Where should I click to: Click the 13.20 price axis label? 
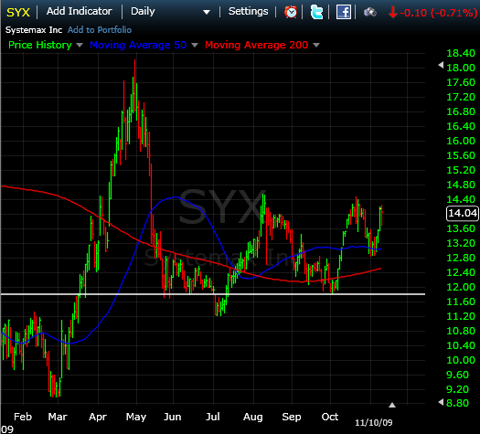pyautogui.click(x=461, y=243)
